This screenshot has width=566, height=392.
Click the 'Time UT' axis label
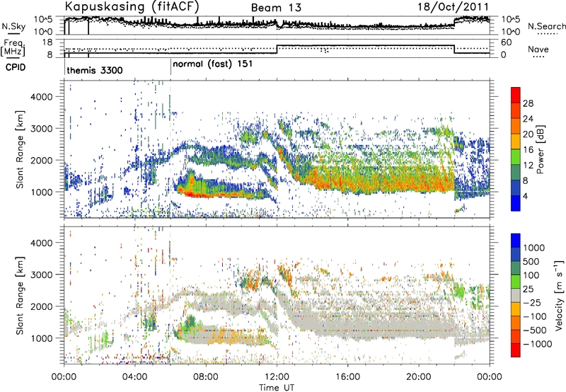(x=277, y=388)
